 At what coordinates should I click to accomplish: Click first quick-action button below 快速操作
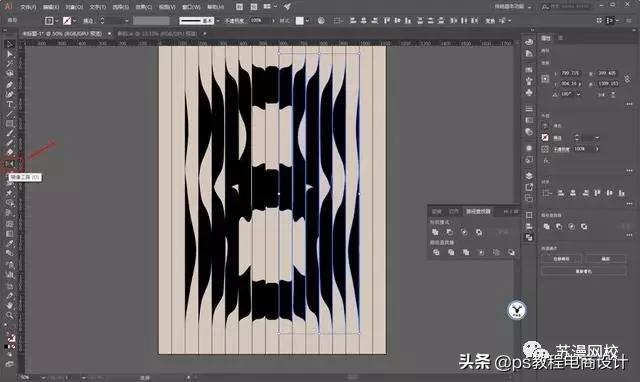(x=562, y=259)
